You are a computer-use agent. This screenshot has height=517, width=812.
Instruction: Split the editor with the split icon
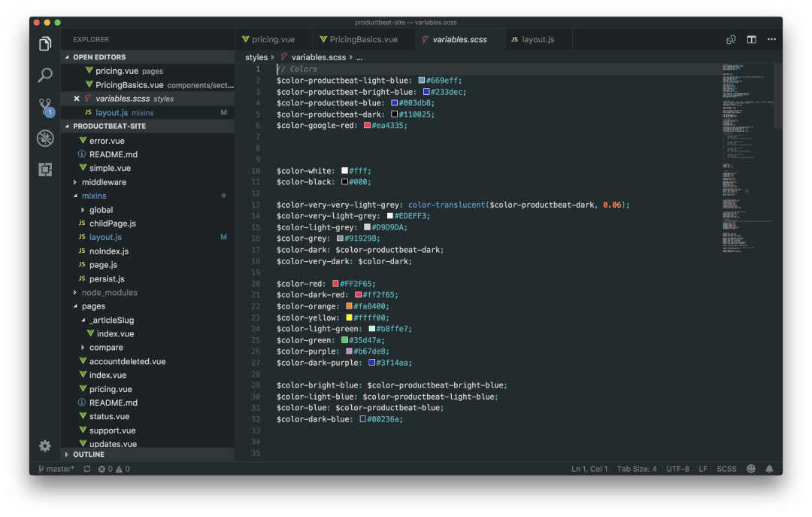[x=751, y=39]
